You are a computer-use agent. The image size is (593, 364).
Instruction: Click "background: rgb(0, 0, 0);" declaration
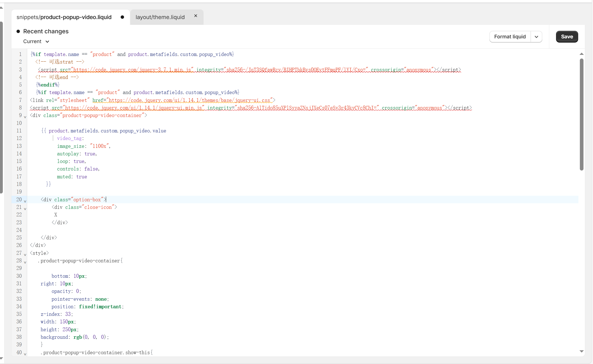tap(74, 337)
